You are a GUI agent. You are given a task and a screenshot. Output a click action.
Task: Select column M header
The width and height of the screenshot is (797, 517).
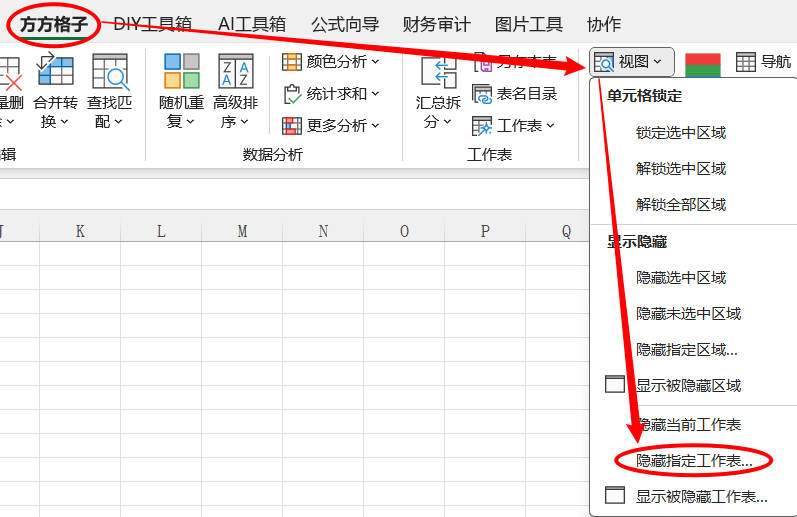pyautogui.click(x=242, y=231)
